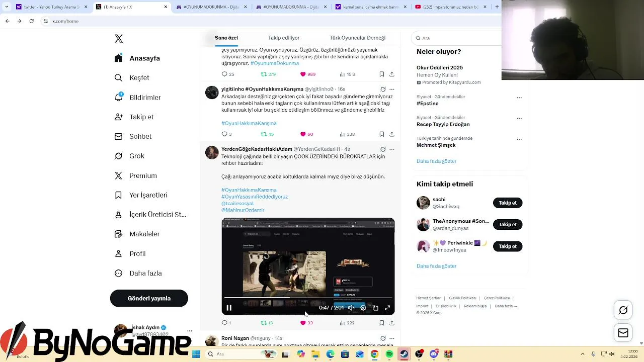Share the post with 15 B views
The width and height of the screenshot is (644, 362).
(x=392, y=74)
